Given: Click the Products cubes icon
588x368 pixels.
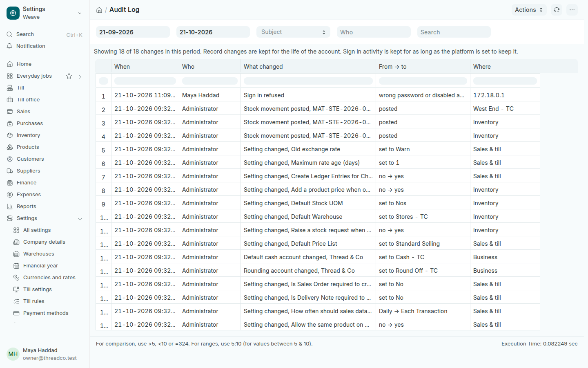Looking at the screenshot, I should [10, 147].
